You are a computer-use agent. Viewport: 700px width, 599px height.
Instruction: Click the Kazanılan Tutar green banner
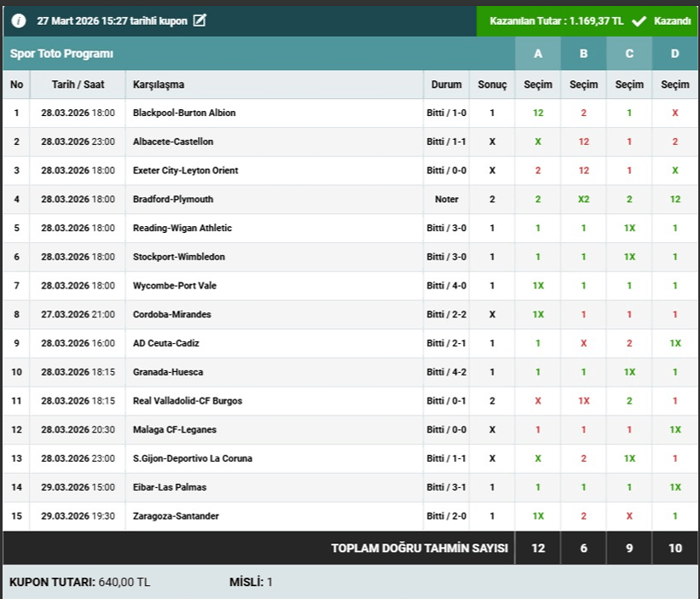557,21
